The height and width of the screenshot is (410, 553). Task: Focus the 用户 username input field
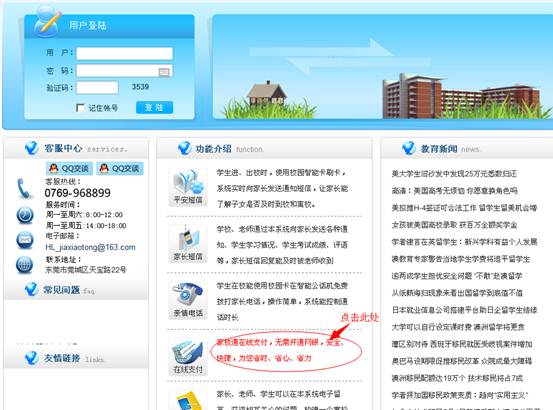(124, 54)
